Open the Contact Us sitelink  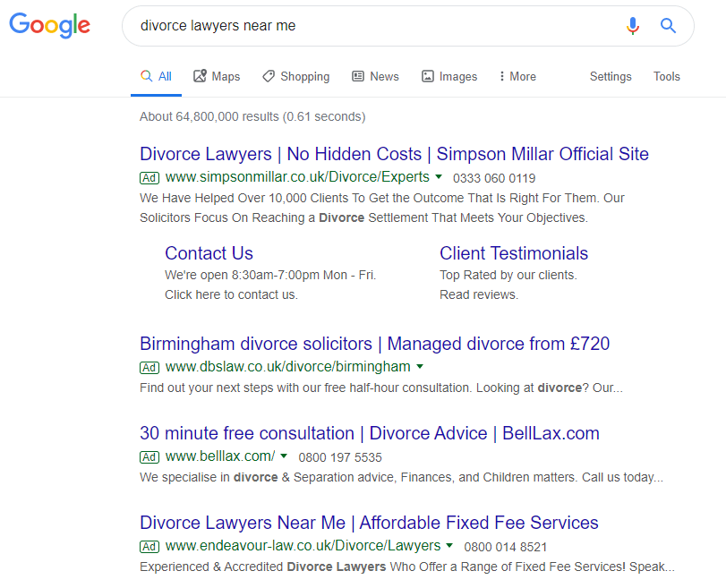209,253
